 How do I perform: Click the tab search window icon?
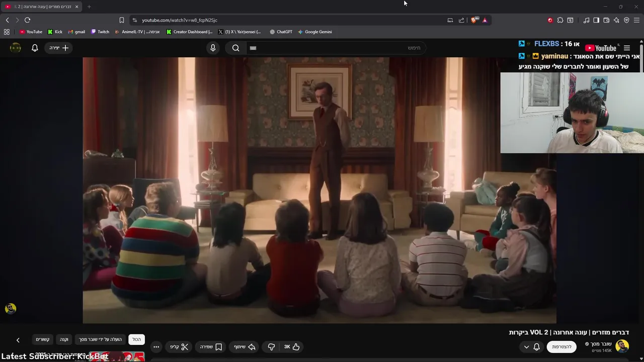coord(570,20)
